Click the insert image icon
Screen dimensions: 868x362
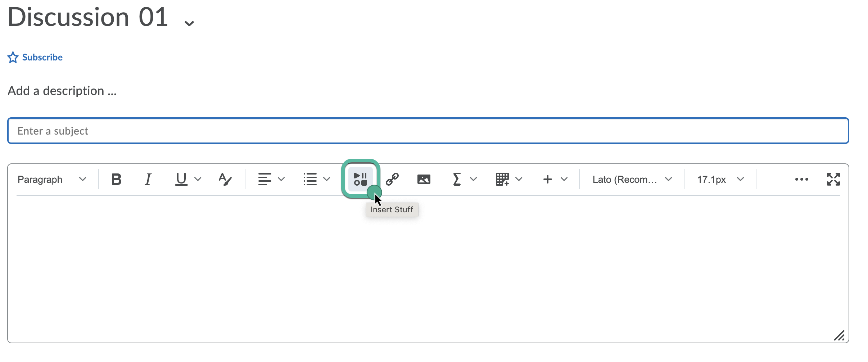424,179
